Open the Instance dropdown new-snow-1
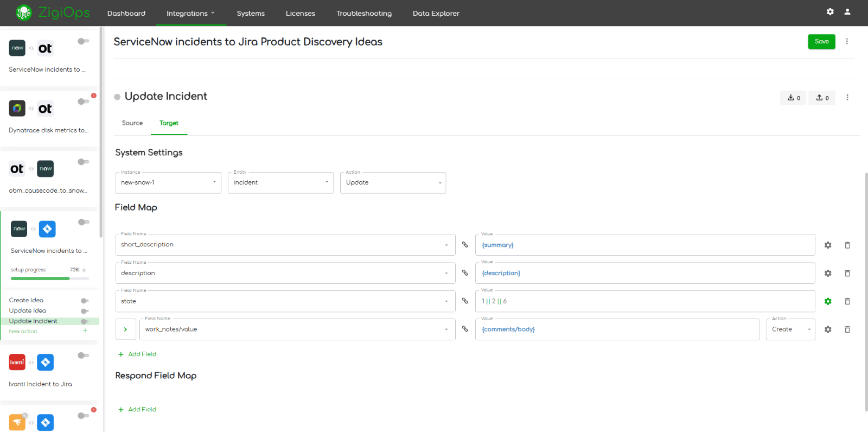Image resolution: width=868 pixels, height=432 pixels. click(x=168, y=182)
